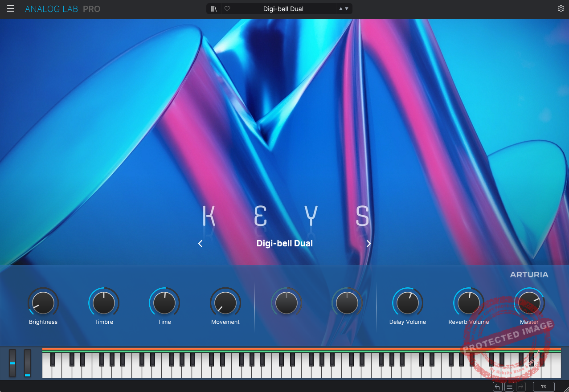Image resolution: width=569 pixels, height=392 pixels.
Task: Click the ANALOG LAB PRO title
Action: click(x=63, y=9)
